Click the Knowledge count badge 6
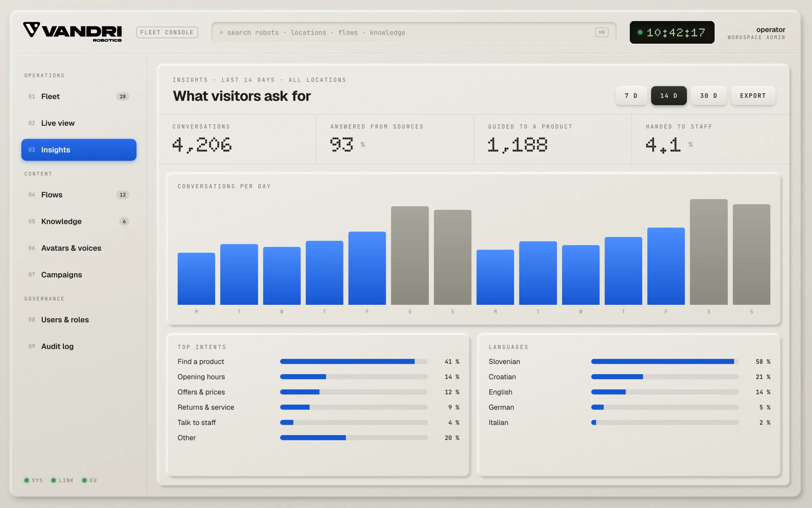This screenshot has width=812, height=508. (x=124, y=221)
